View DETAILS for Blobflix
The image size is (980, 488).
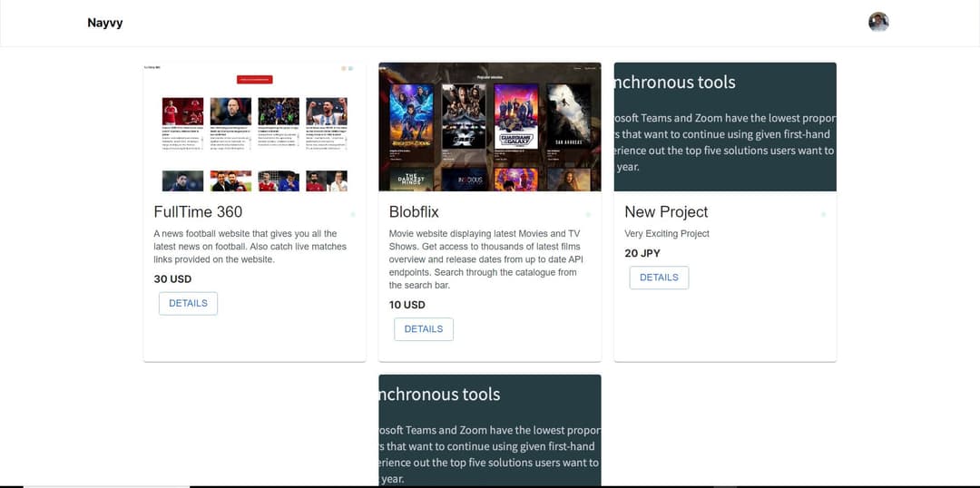coord(423,329)
